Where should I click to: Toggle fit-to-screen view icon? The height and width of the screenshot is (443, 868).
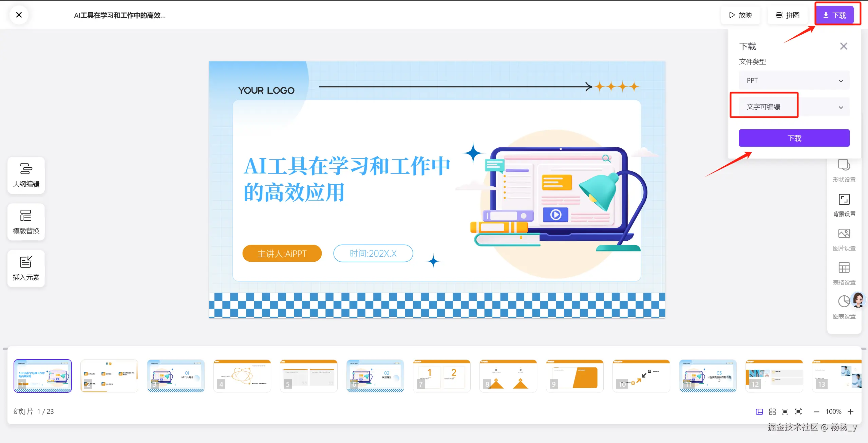tap(785, 412)
